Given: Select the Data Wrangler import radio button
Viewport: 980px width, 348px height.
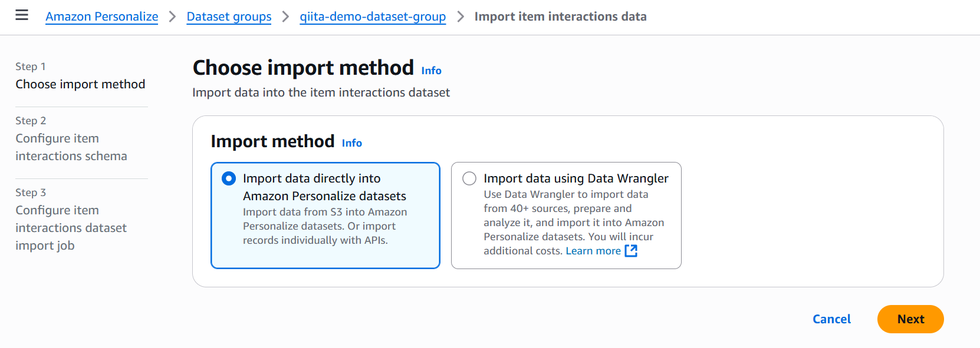Looking at the screenshot, I should [x=469, y=178].
